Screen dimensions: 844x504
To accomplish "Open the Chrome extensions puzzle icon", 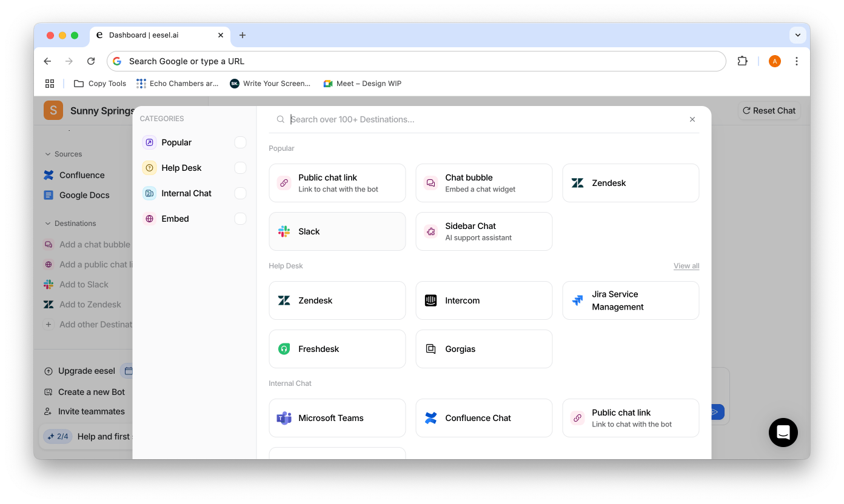I will 742,61.
